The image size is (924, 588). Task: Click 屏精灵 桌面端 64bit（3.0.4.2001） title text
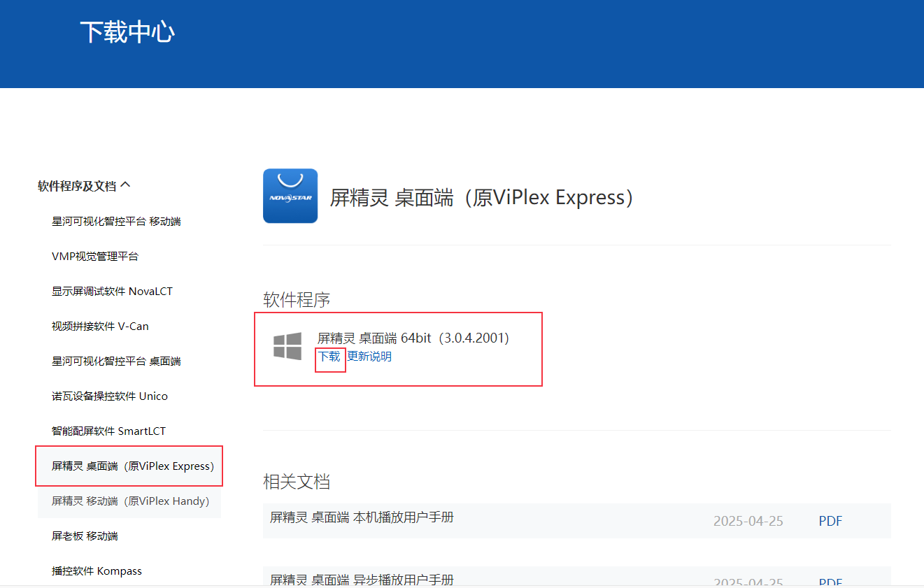(x=413, y=338)
